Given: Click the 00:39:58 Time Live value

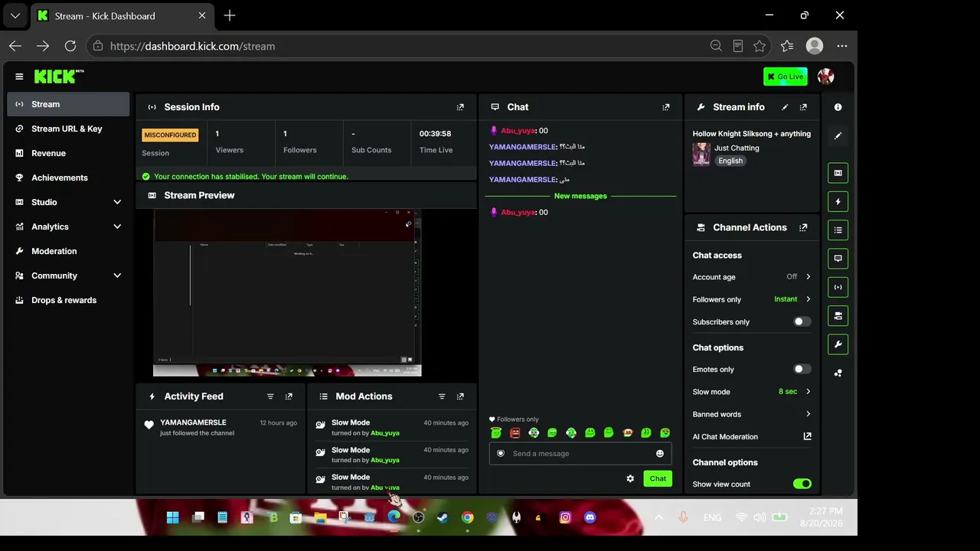Looking at the screenshot, I should tap(435, 134).
